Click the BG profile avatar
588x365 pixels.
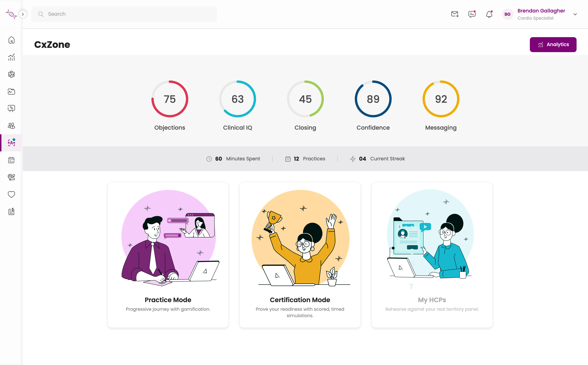click(507, 14)
